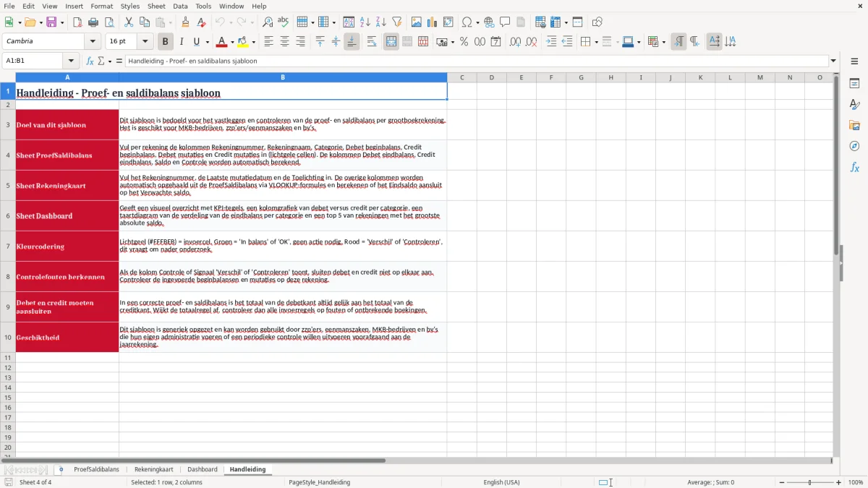The image size is (868, 488).
Task: Expand the Conditional Formatting dropdown arrow
Action: (x=663, y=42)
